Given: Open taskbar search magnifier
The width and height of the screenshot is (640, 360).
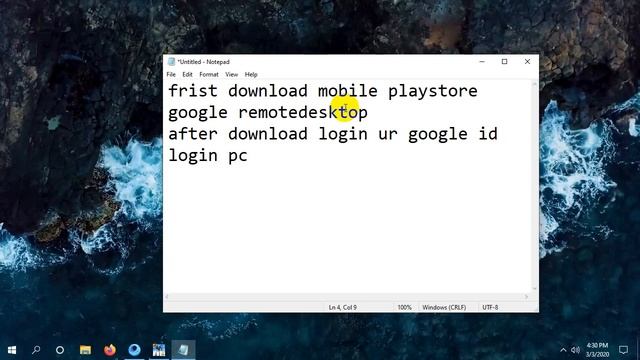Looking at the screenshot, I should (36, 350).
